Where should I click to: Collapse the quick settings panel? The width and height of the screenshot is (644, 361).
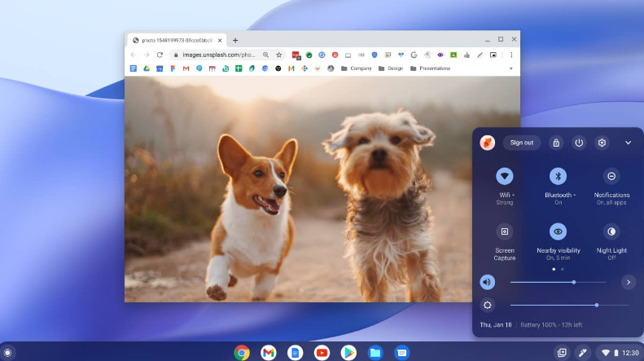628,143
